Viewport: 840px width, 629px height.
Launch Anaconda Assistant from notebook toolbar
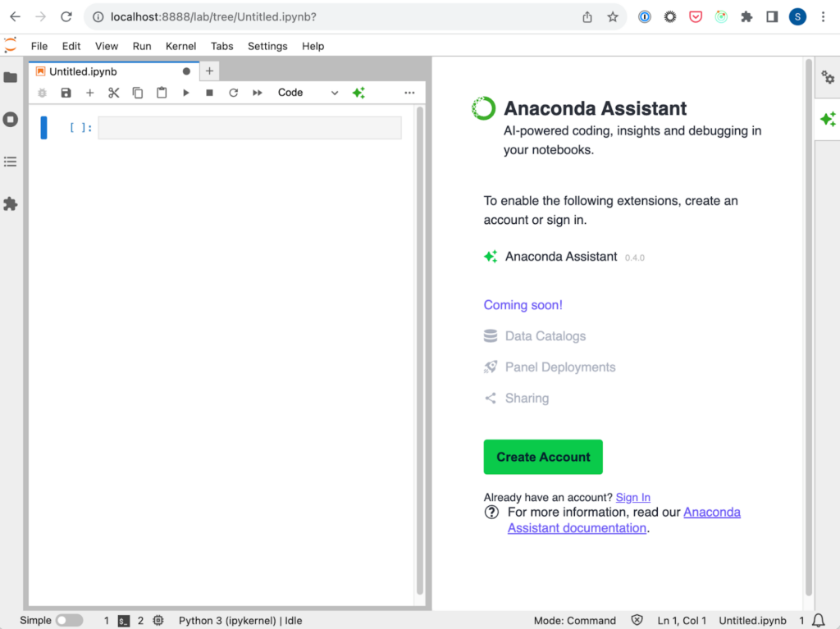[x=359, y=93]
